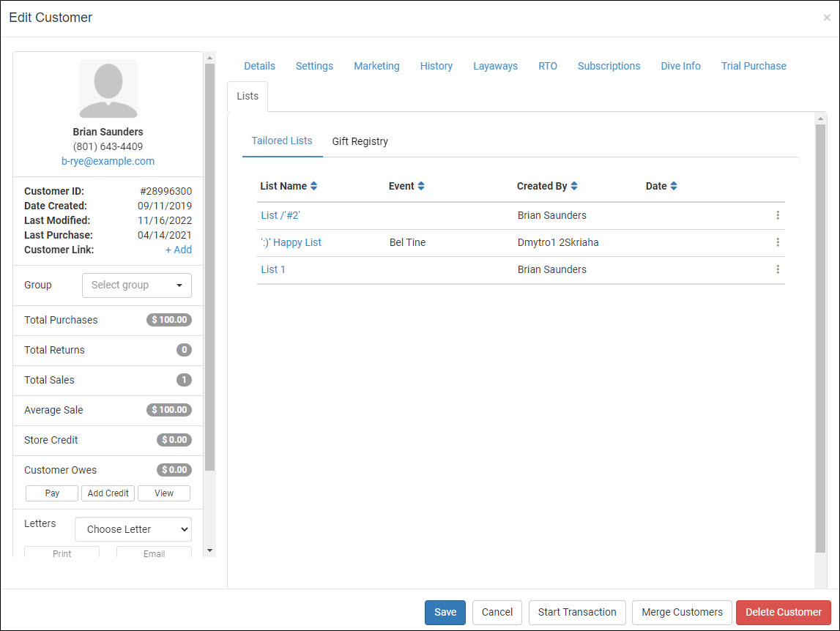Open the kebab menu for List /'#2'

[x=778, y=215]
